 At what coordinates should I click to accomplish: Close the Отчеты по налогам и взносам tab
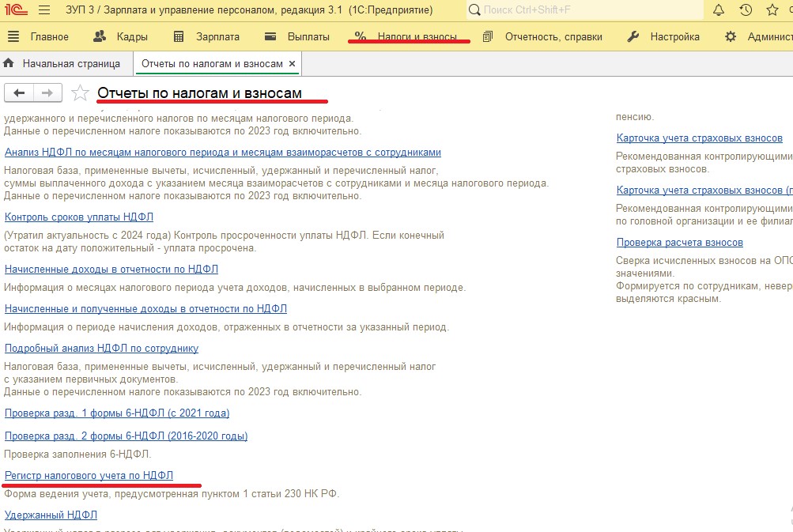coord(292,64)
